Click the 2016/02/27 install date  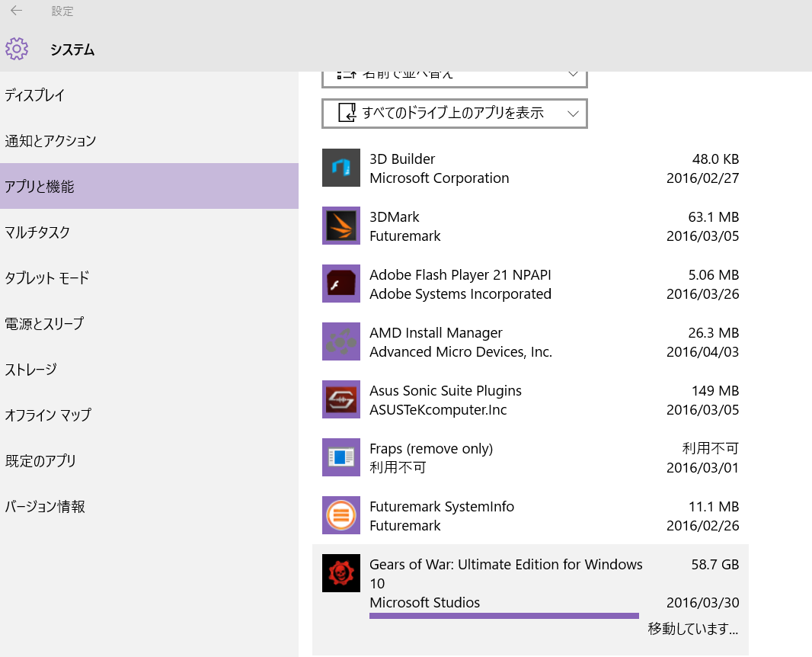(x=702, y=178)
